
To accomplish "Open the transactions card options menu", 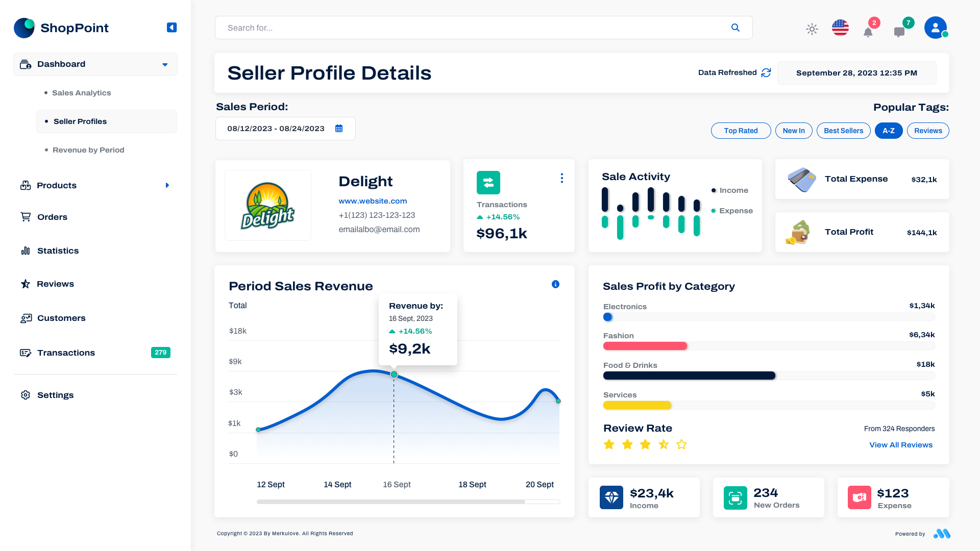I will point(561,178).
